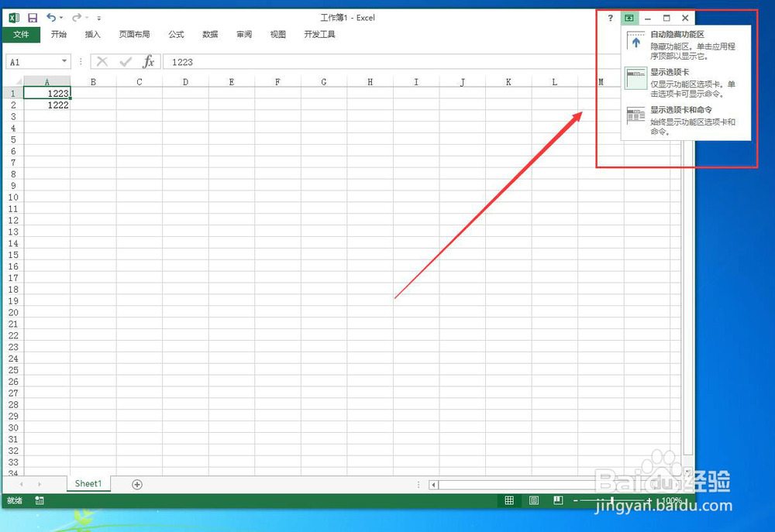
Task: Switch to the 开始 ribbon tab
Action: (58, 34)
